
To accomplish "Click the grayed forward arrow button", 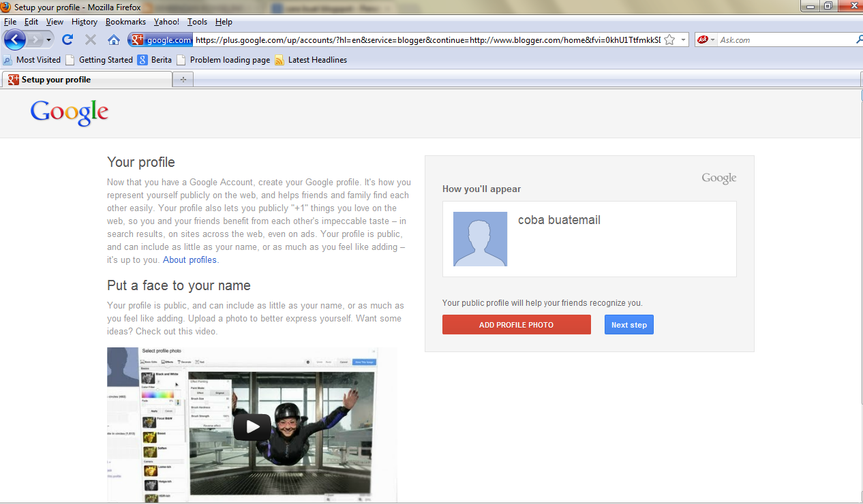I will tap(35, 40).
